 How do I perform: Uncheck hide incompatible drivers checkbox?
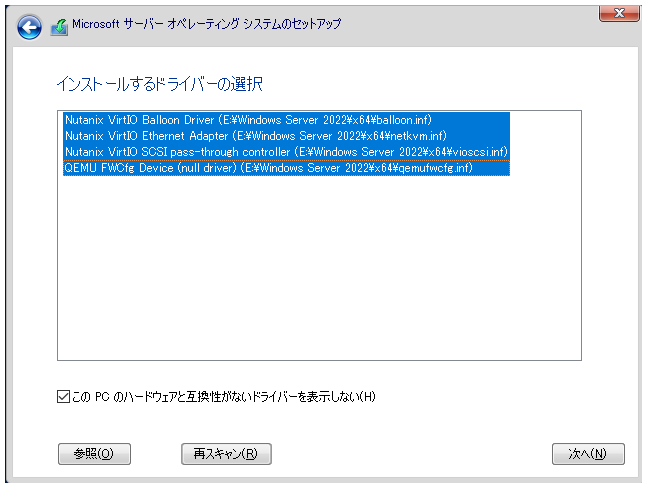pyautogui.click(x=63, y=397)
